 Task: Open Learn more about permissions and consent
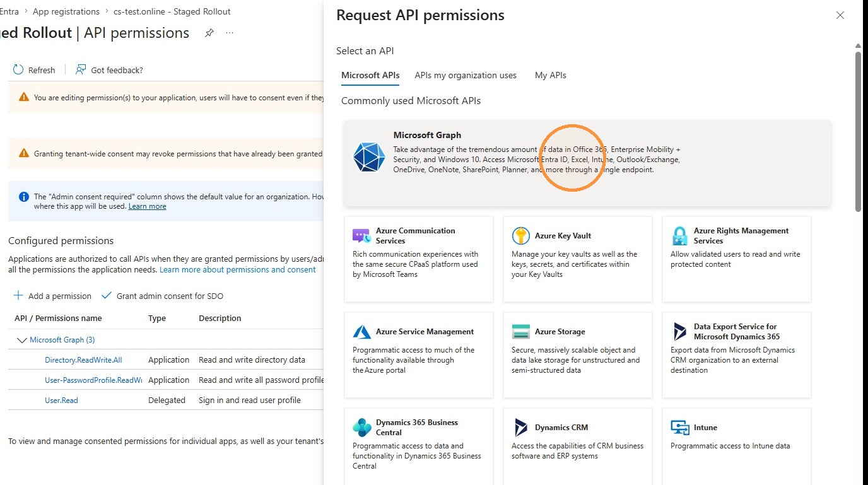pyautogui.click(x=238, y=269)
